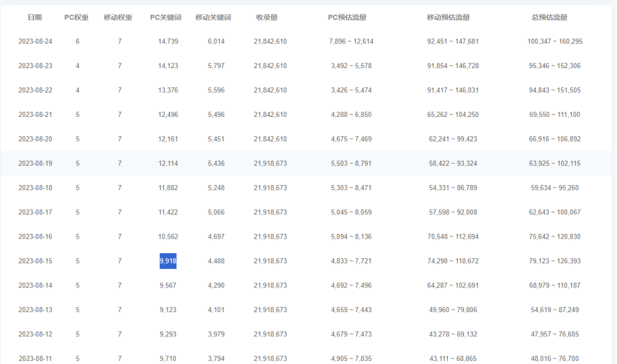Select the date cell 2023-08-24
The height and width of the screenshot is (364, 617).
pos(35,42)
